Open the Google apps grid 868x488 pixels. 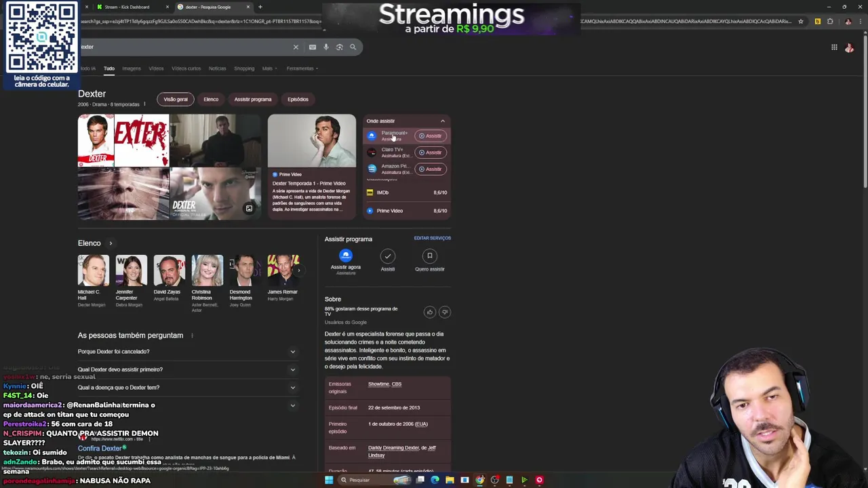(834, 47)
